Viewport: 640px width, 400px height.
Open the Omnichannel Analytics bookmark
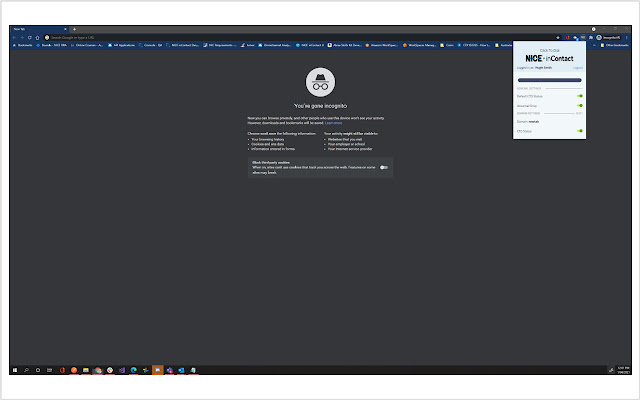point(274,45)
